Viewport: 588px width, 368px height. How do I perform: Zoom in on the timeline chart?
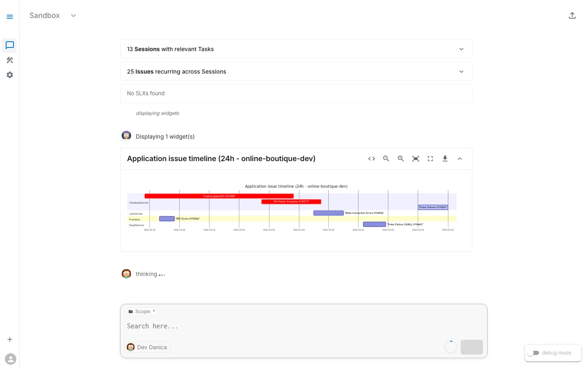pos(401,159)
